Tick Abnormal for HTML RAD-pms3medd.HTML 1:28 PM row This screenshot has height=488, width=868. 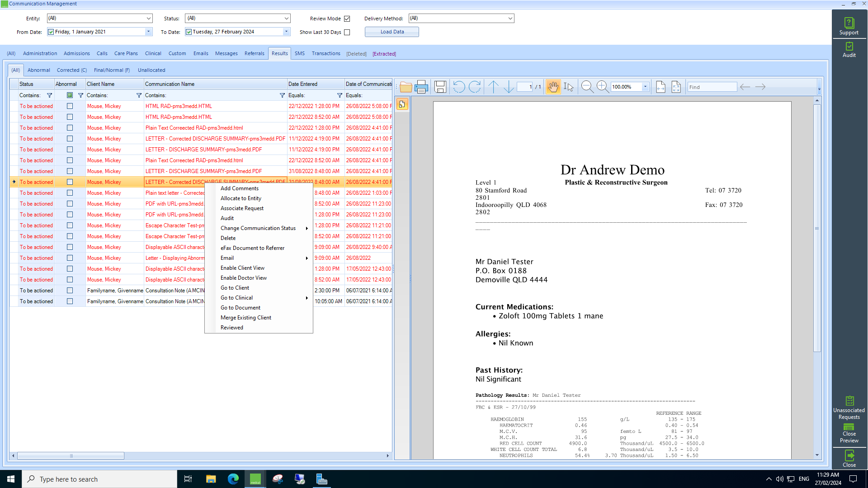70,106
